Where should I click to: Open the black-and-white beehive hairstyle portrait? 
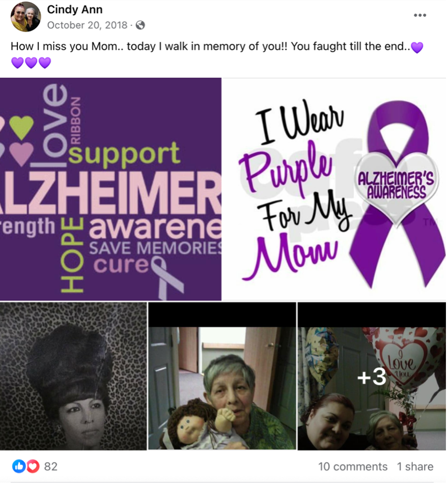[x=73, y=376]
